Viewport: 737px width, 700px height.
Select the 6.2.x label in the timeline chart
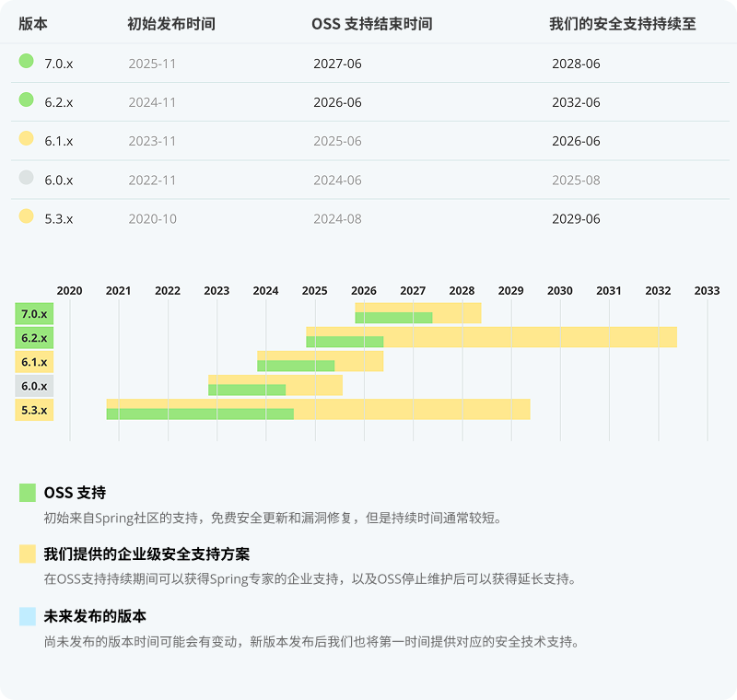tap(34, 338)
